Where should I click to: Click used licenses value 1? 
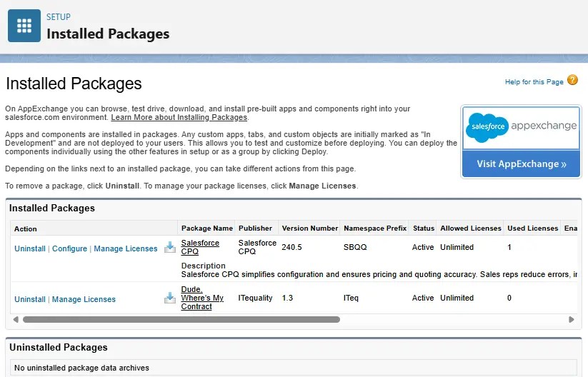coord(509,247)
